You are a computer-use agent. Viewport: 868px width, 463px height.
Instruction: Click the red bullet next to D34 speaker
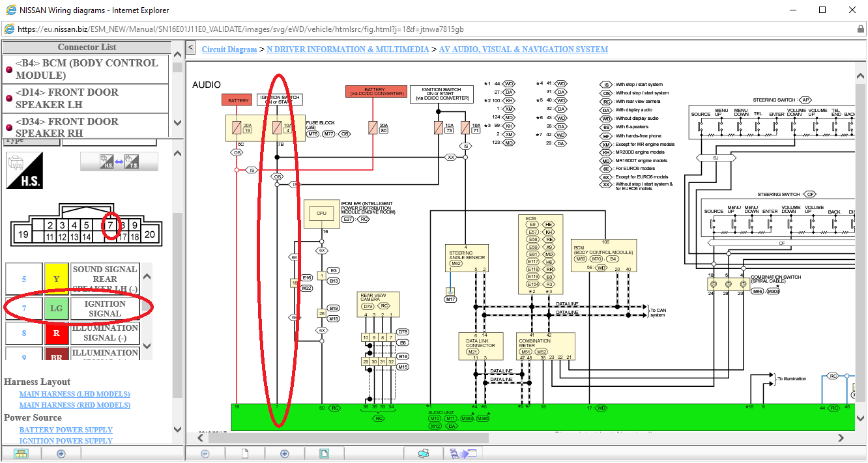coord(8,128)
